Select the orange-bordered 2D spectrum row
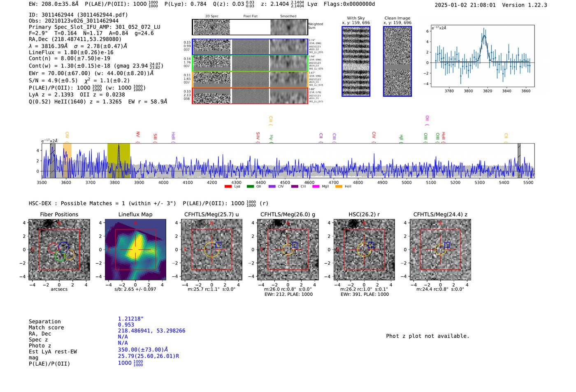 point(250,79)
